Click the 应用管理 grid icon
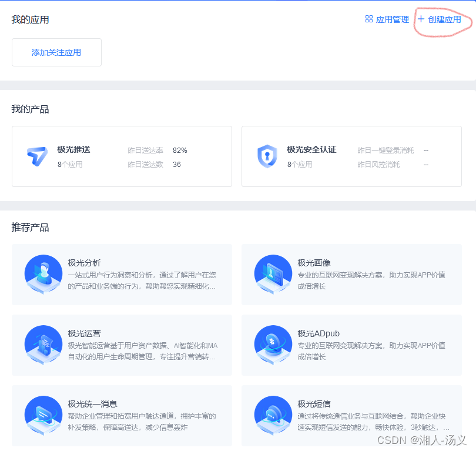Image resolution: width=476 pixels, height=451 pixels. pyautogui.click(x=369, y=19)
